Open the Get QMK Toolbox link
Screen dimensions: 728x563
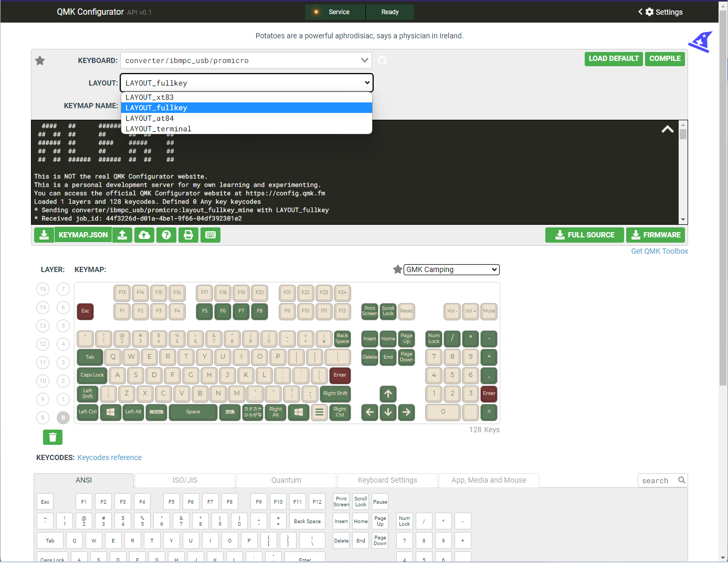tap(659, 251)
